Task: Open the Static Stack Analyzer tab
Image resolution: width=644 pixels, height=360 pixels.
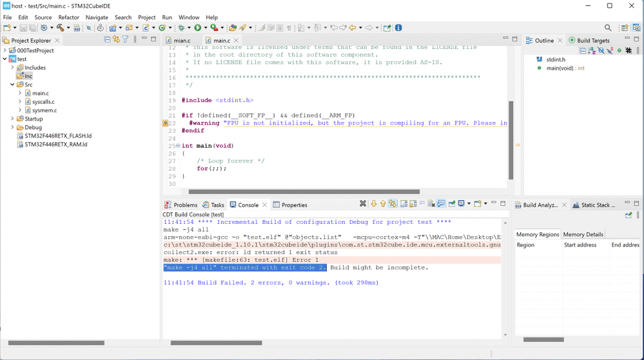Action: click(x=594, y=205)
